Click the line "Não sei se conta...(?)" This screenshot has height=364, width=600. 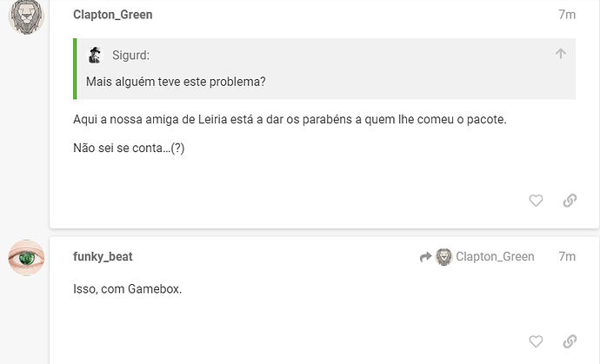129,148
